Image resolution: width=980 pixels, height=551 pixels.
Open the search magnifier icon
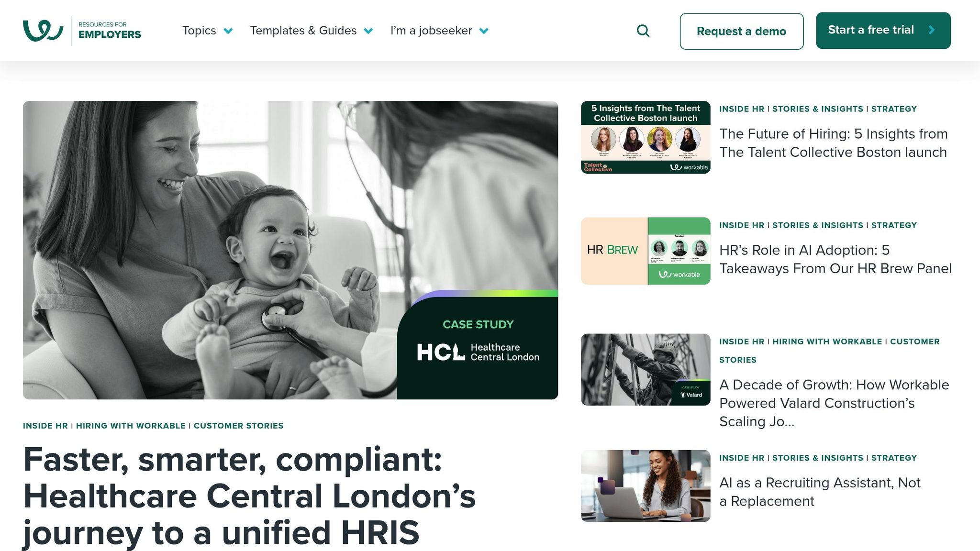[x=643, y=31]
